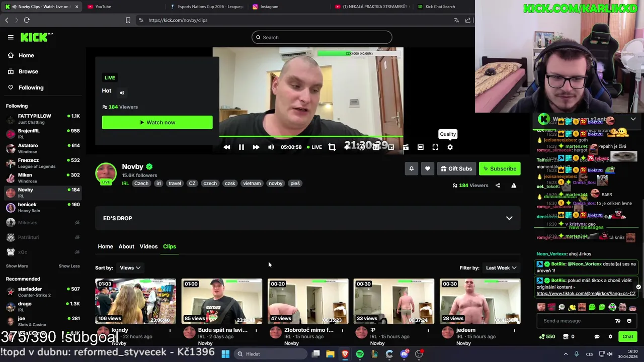
Task: Open the channel Home tab
Action: pyautogui.click(x=105, y=246)
